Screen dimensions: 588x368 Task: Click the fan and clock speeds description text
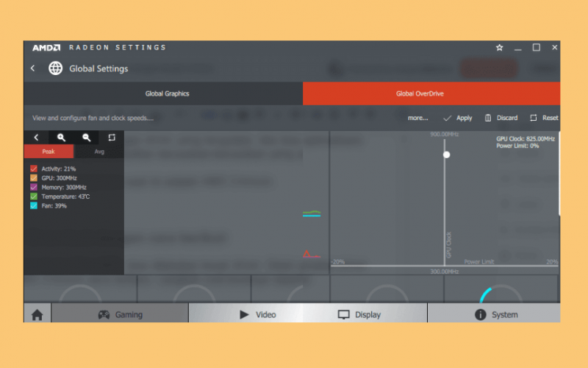point(93,118)
